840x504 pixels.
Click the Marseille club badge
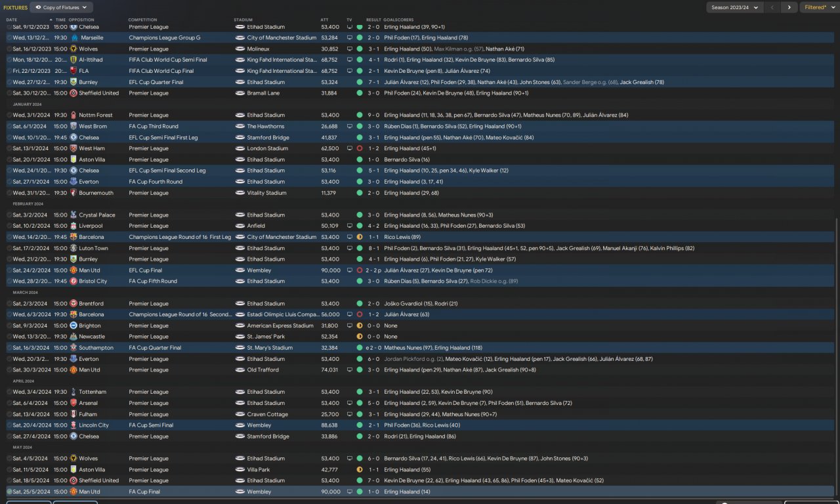pyautogui.click(x=73, y=38)
